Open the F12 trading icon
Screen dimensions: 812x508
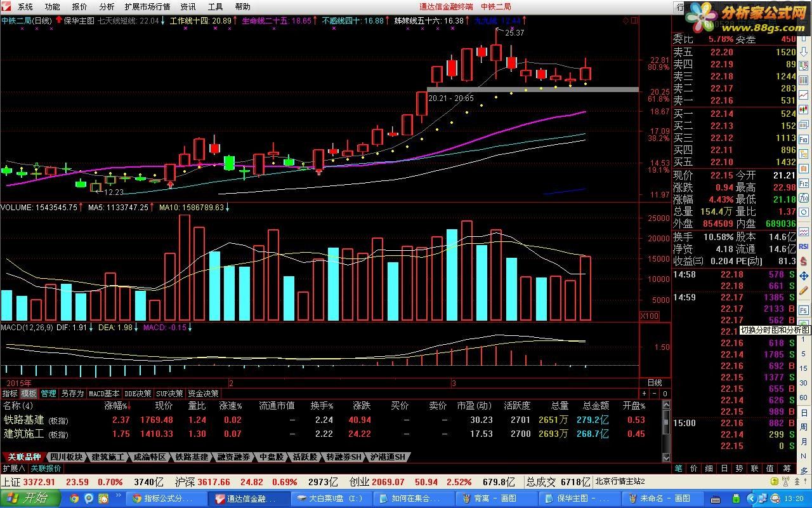coord(804,184)
